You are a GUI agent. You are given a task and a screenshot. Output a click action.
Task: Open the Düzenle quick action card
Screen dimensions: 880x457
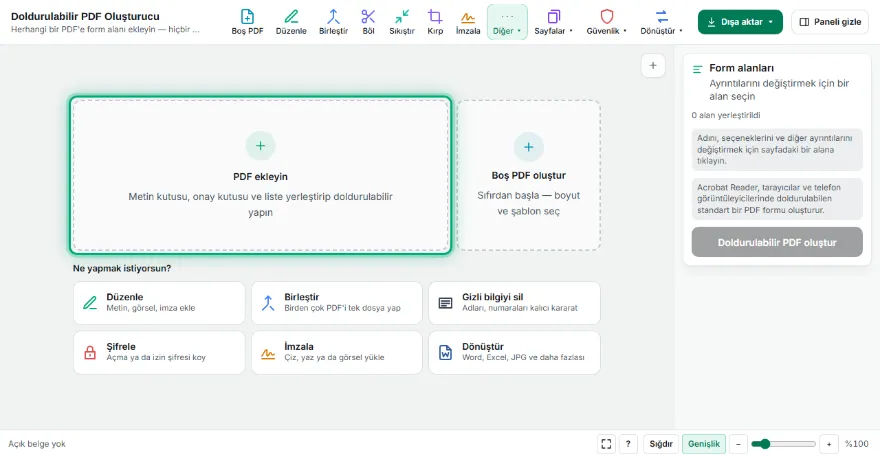159,303
